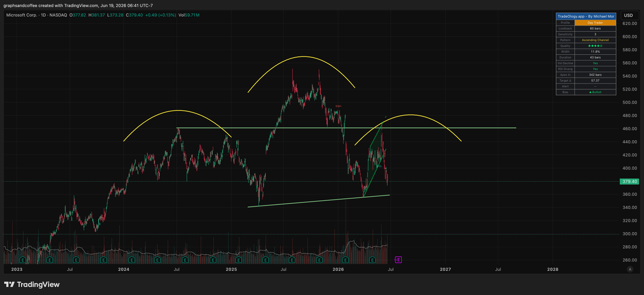644x295 pixels.
Task: Click the 43 bars duration value
Action: tap(595, 57)
